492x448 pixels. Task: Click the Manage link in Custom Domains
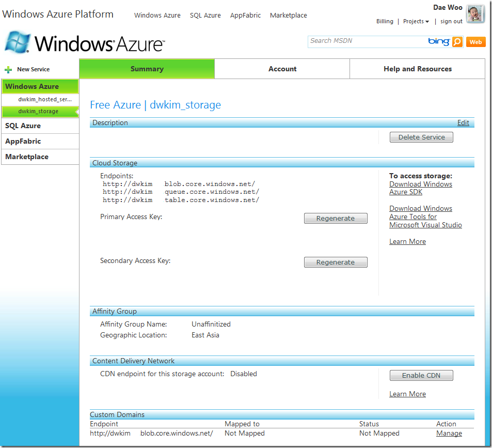tap(449, 433)
